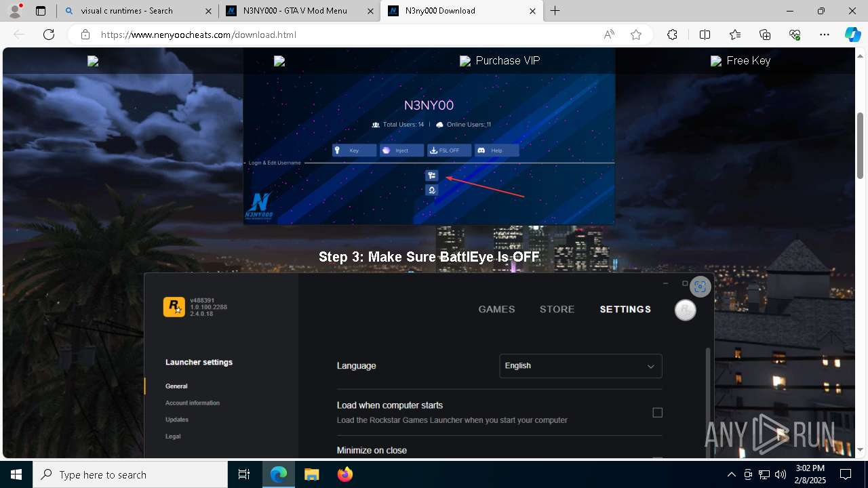Add this page to favorites

click(x=636, y=35)
